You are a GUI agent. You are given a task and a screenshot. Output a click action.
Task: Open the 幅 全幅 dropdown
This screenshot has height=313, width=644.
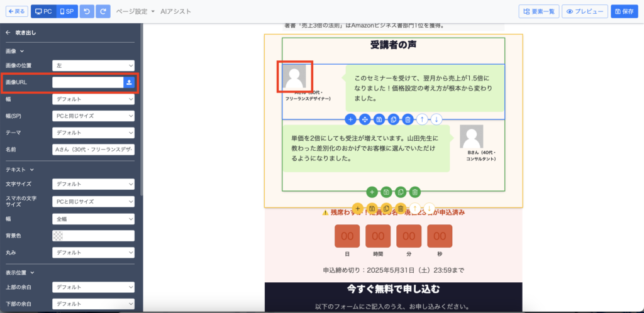click(93, 219)
